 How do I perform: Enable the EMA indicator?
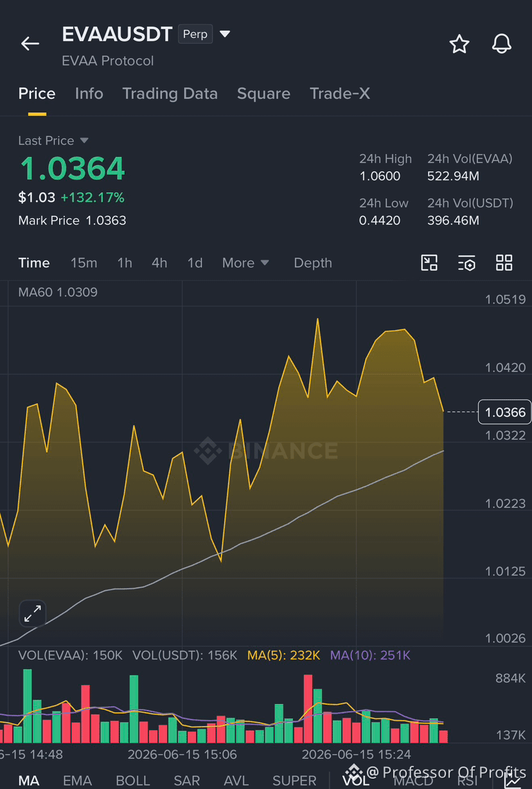tap(77, 781)
